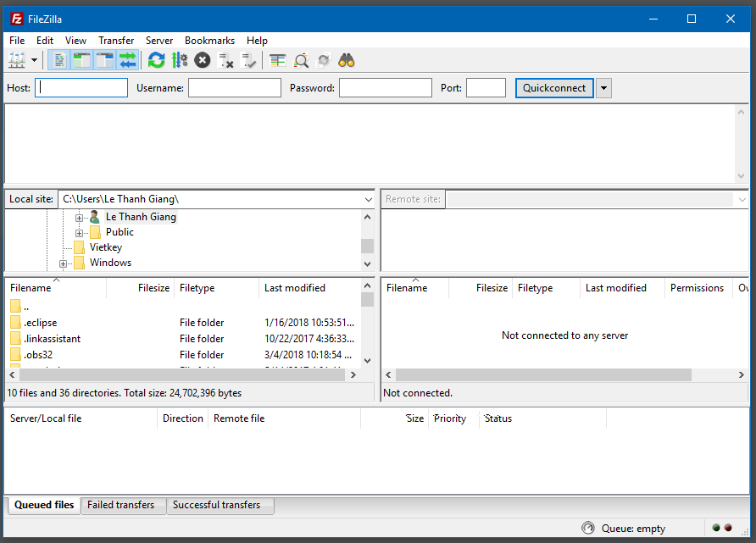756x543 pixels.
Task: Click the remote file list horizontal scrollbar
Action: point(542,374)
